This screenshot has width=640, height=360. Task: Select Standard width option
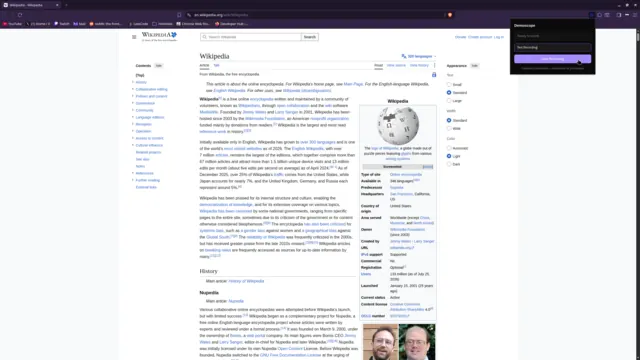tap(449, 120)
